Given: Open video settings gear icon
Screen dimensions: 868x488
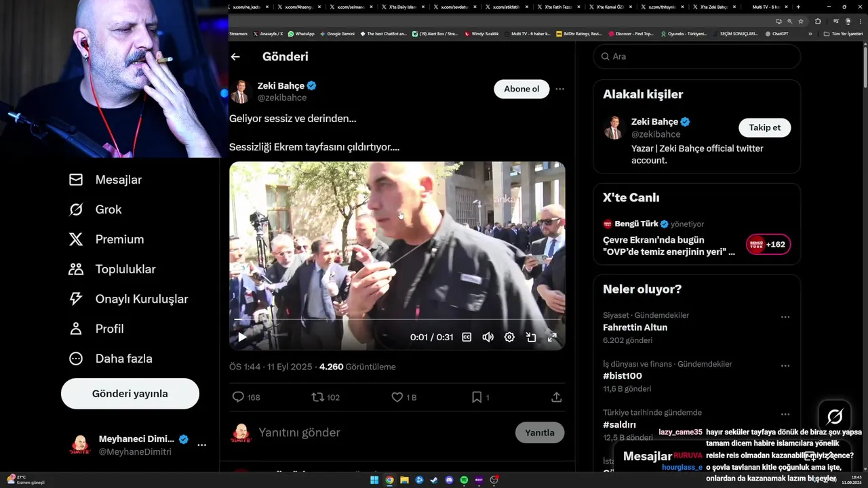Looking at the screenshot, I should (509, 337).
